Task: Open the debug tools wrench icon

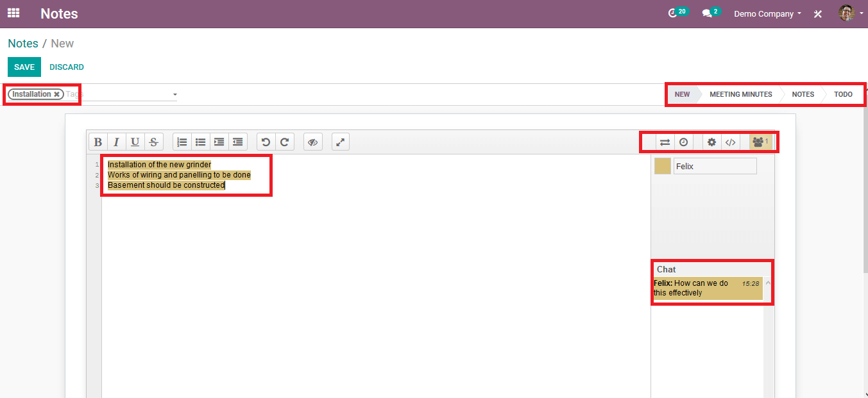Action: click(x=818, y=13)
